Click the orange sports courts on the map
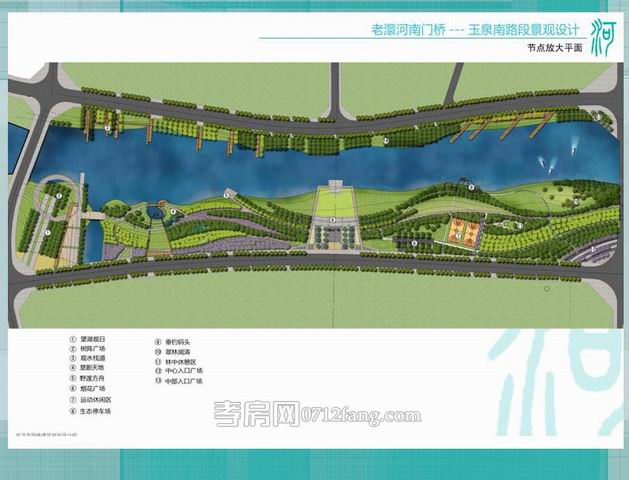 tap(461, 231)
